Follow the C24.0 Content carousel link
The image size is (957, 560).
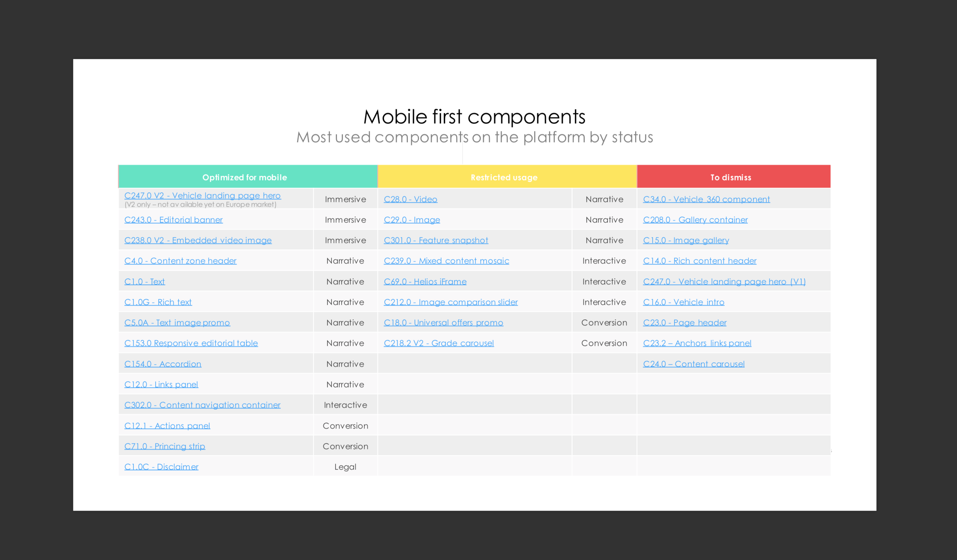click(x=694, y=364)
